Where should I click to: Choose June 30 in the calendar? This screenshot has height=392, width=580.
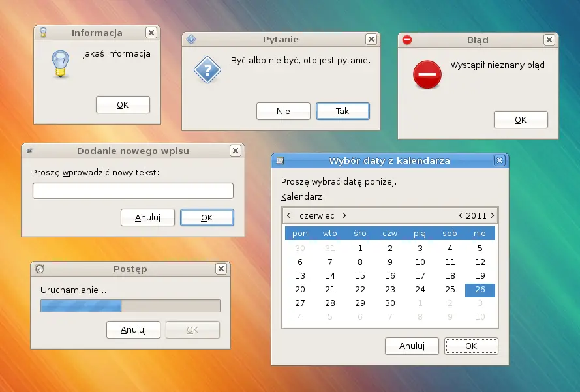(x=390, y=303)
